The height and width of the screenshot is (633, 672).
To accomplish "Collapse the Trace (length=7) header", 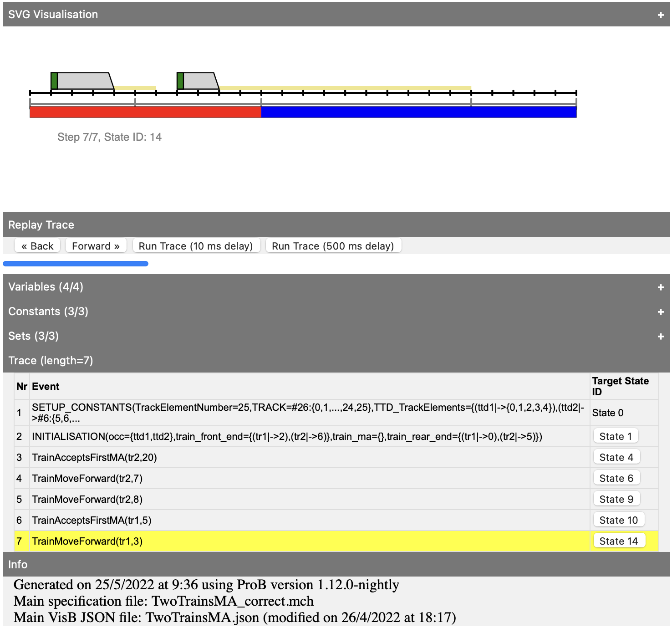I will (x=51, y=361).
